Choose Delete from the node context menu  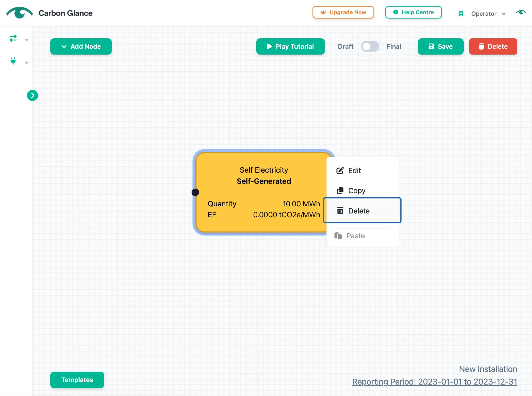[x=362, y=211]
